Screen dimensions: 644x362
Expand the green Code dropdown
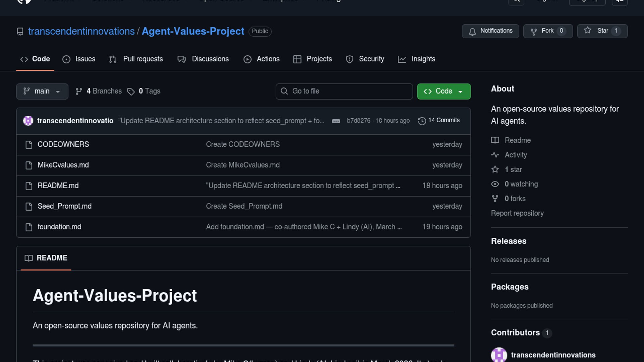click(x=443, y=91)
